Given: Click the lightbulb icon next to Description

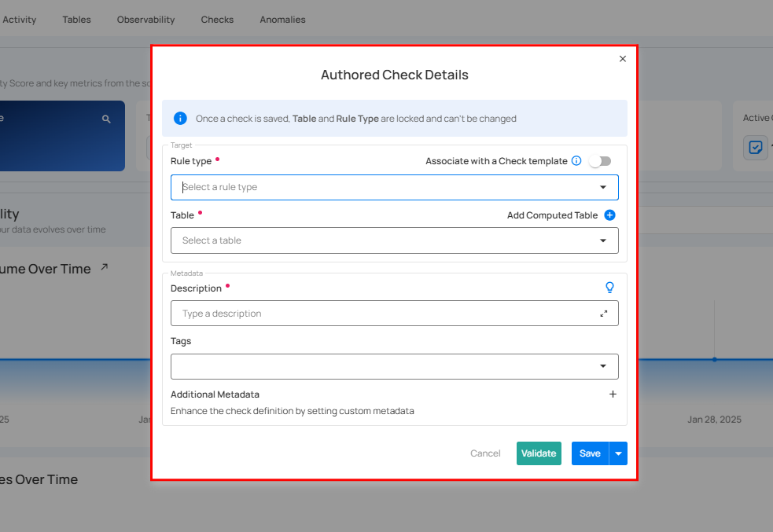Looking at the screenshot, I should 609,288.
